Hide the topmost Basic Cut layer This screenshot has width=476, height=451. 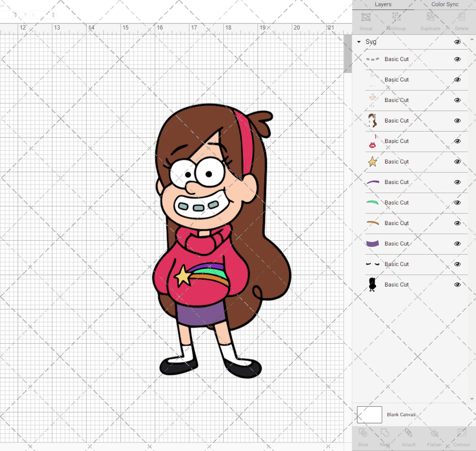click(457, 59)
